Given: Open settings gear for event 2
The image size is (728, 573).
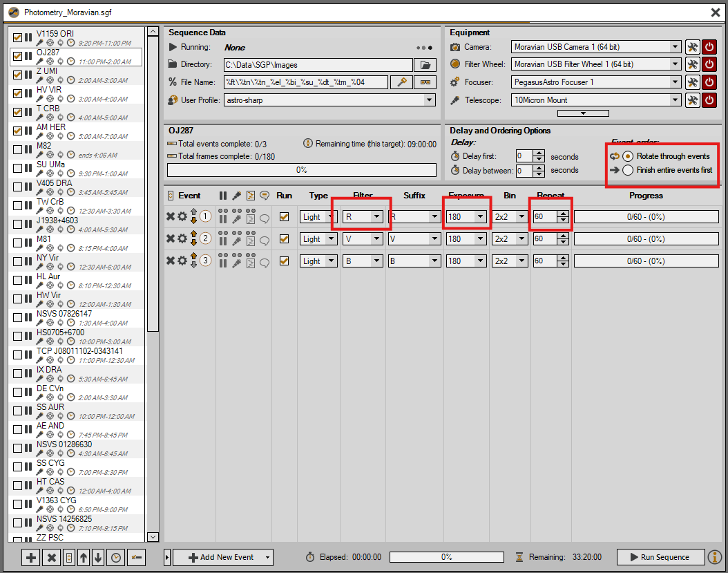Looking at the screenshot, I should pos(182,239).
